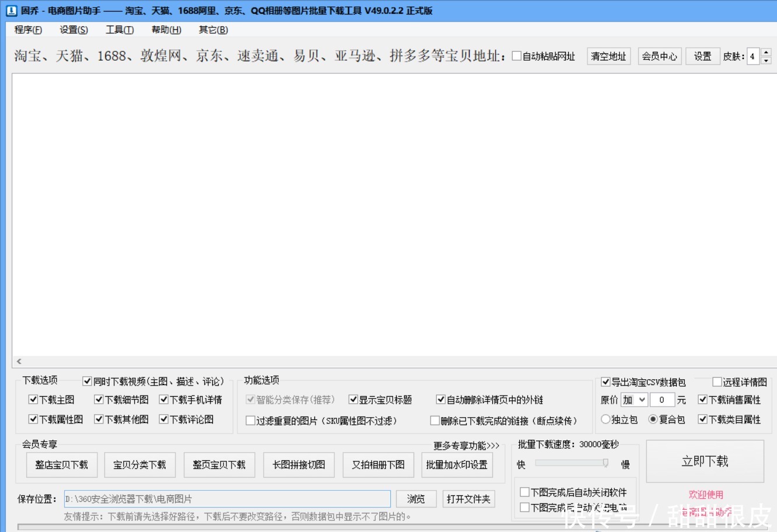777x532 pixels.
Task: Toggle the 下载销售属性 checkbox
Action: (x=703, y=400)
